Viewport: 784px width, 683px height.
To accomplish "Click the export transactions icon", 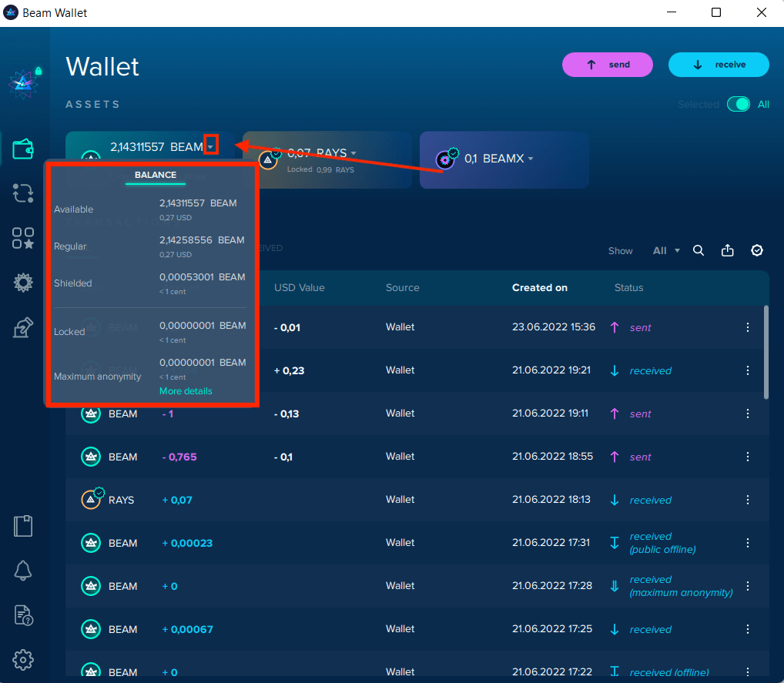I will [728, 250].
